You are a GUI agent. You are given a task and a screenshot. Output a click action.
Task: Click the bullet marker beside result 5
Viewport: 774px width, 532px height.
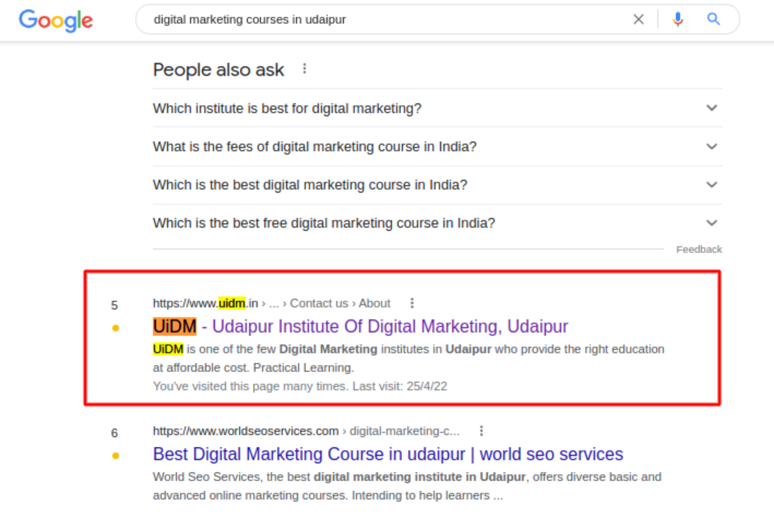coord(115,327)
